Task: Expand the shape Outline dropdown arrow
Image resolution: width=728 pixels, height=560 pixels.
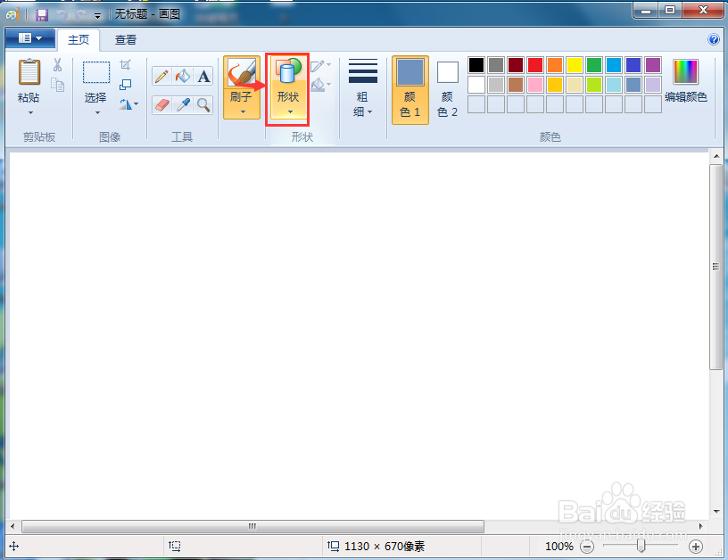Action: coord(328,64)
